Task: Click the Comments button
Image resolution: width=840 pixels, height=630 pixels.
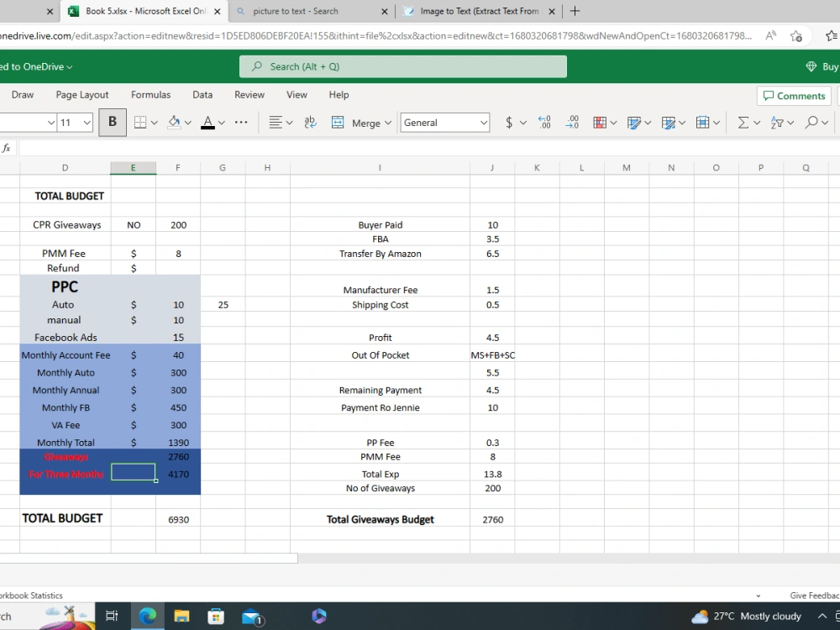Action: [794, 96]
